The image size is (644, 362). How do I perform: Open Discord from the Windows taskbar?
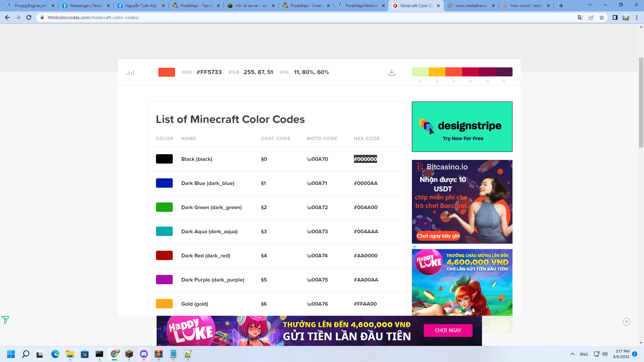tap(144, 354)
